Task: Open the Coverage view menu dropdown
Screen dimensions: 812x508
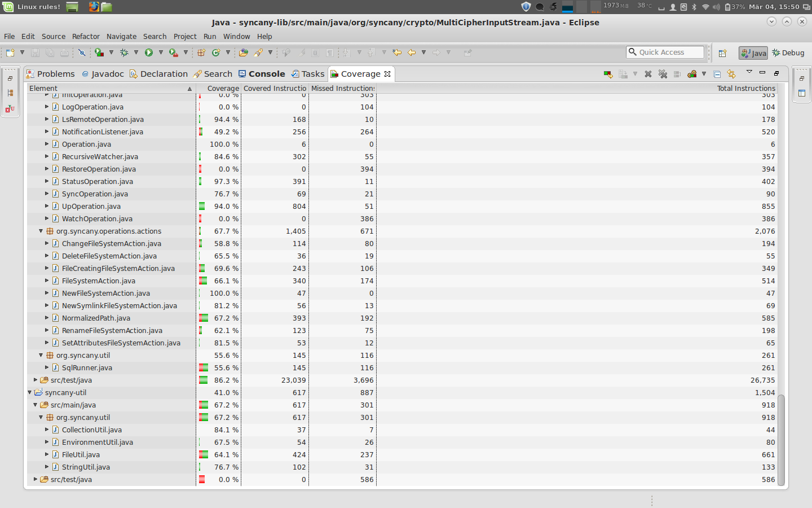Action: (x=749, y=72)
